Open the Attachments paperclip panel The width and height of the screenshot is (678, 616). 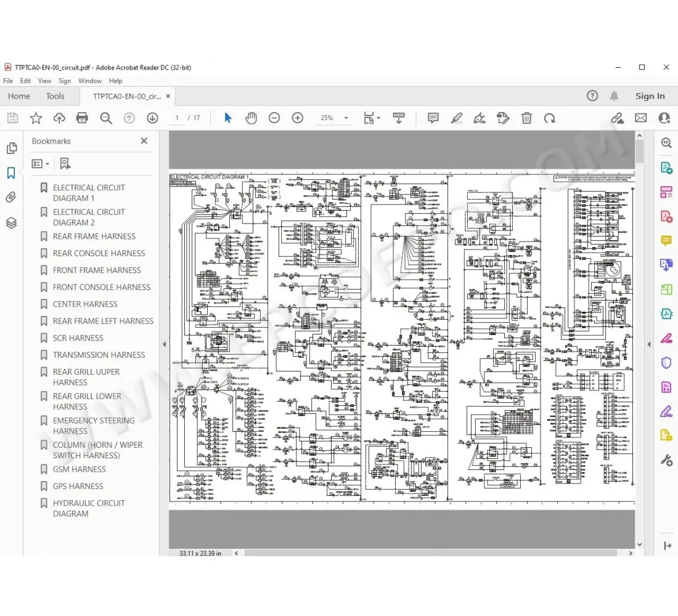click(x=11, y=197)
